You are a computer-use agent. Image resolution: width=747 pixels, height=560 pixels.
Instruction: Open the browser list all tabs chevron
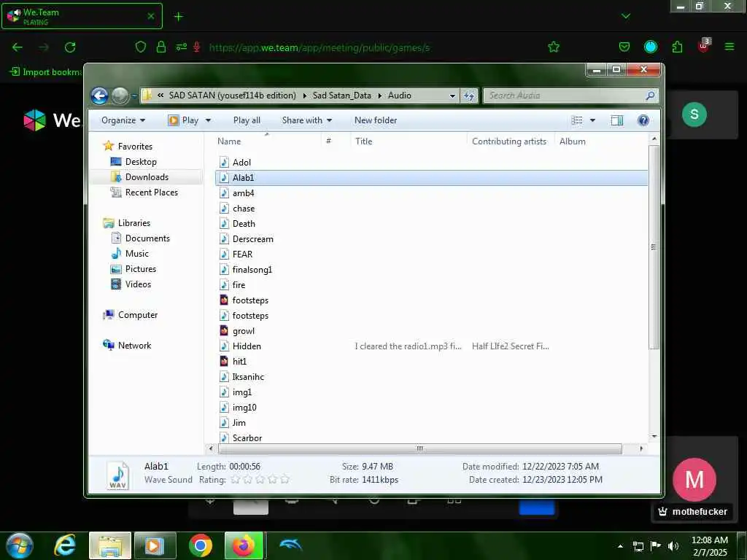pyautogui.click(x=626, y=17)
